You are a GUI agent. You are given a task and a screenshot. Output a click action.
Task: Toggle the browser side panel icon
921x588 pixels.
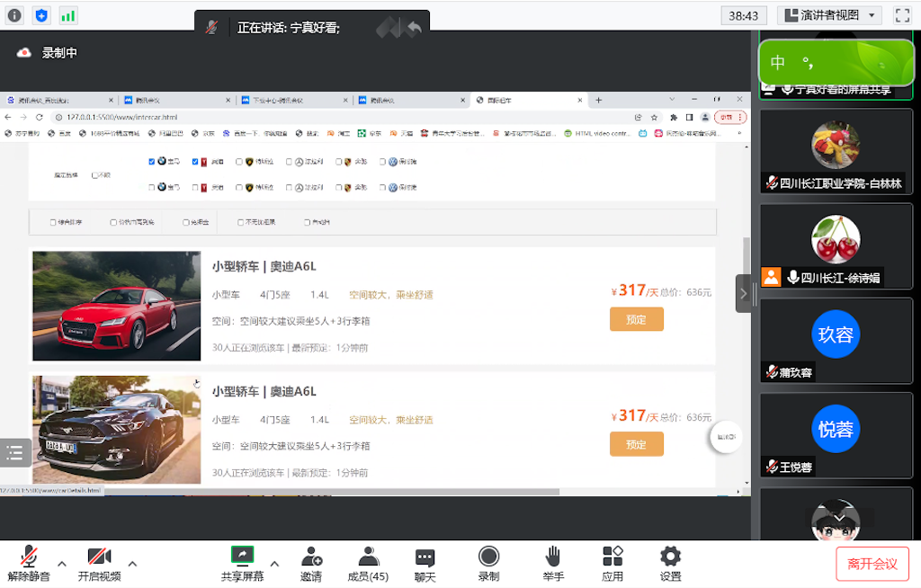[690, 117]
